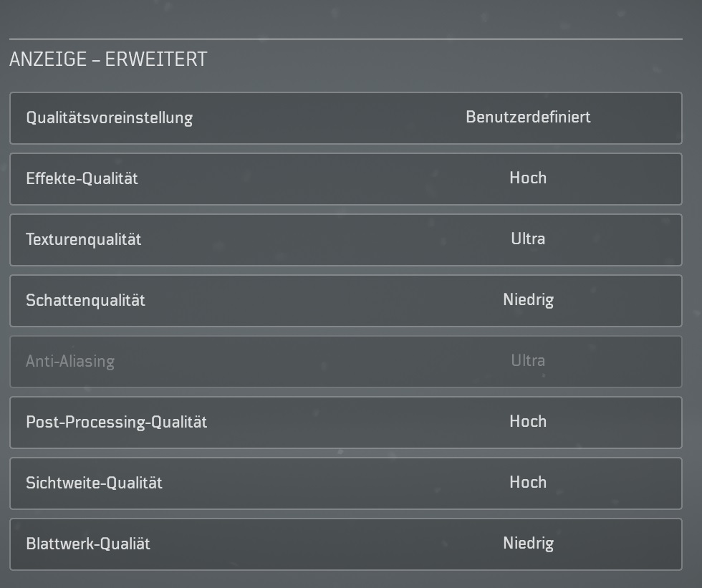702x588 pixels.
Task: Select the Sichtweite-Qualität label
Action: 94,483
